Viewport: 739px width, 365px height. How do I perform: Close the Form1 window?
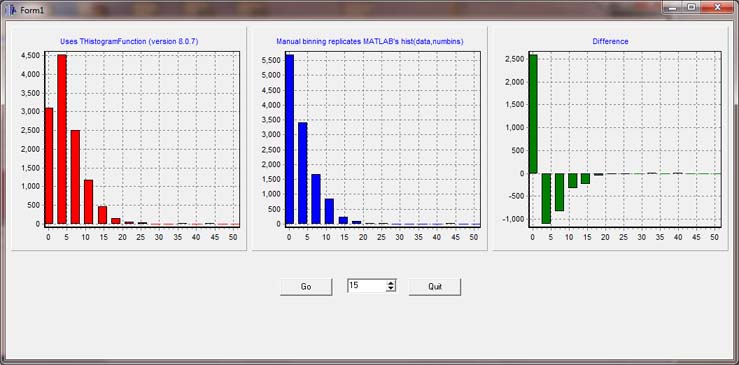pos(717,8)
